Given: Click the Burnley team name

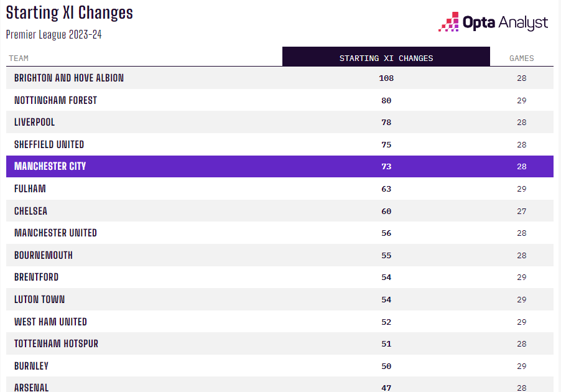Looking at the screenshot, I should [31, 366].
